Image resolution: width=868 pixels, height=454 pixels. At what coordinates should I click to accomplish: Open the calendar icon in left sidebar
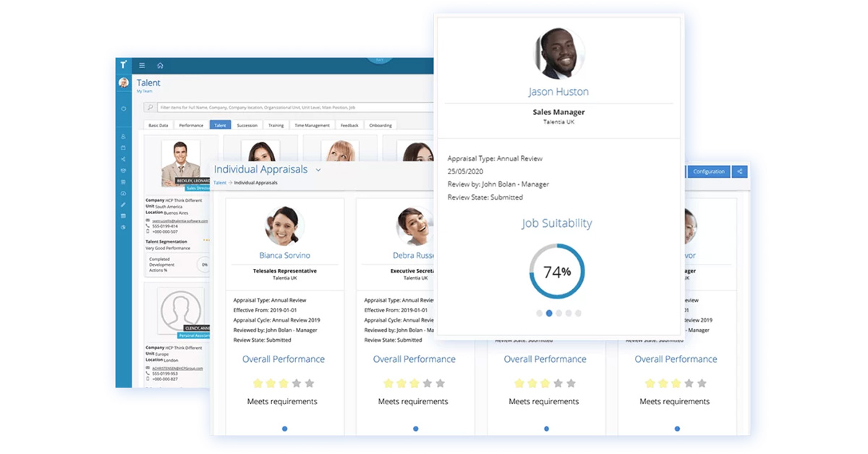tap(124, 147)
